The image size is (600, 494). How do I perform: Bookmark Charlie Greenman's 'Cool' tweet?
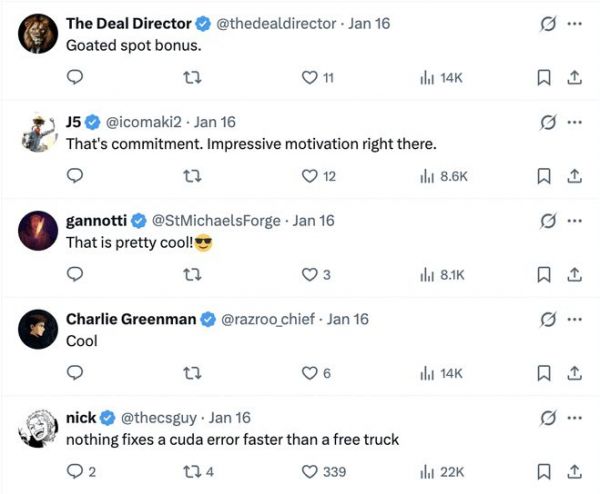coord(545,373)
